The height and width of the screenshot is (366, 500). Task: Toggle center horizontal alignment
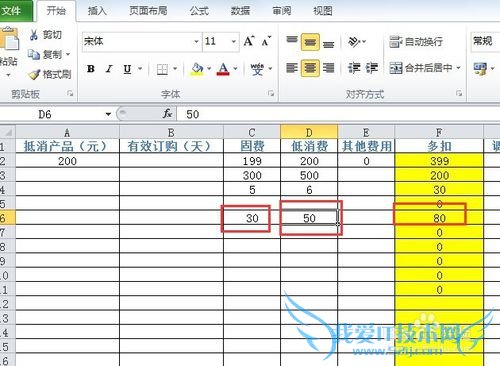coord(310,68)
